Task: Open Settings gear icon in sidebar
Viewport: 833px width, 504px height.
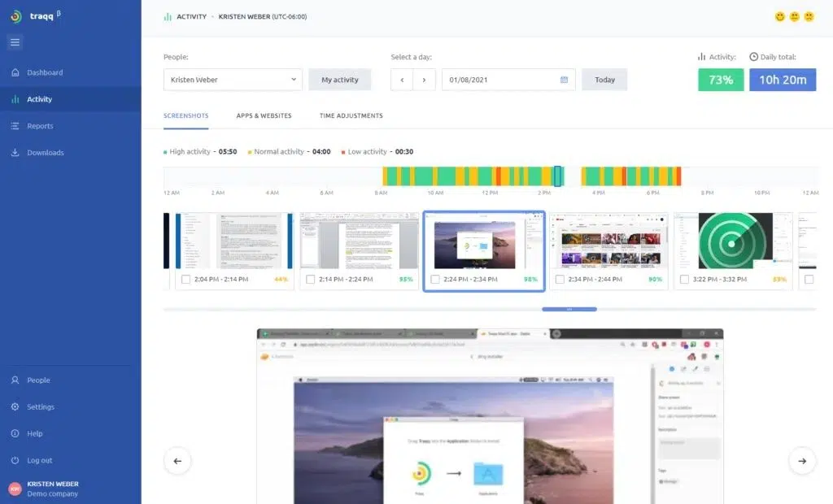Action: tap(15, 407)
